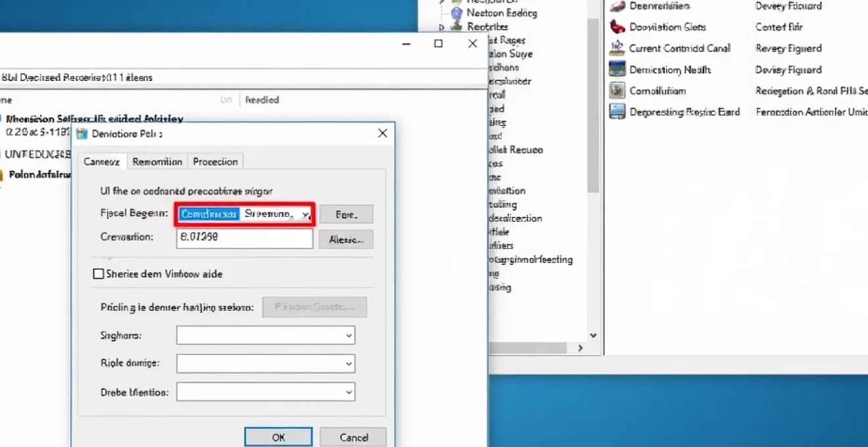The height and width of the screenshot is (447, 868).
Task: Click the tree panel's horizontal scrollbar right arrow
Action: (x=580, y=348)
